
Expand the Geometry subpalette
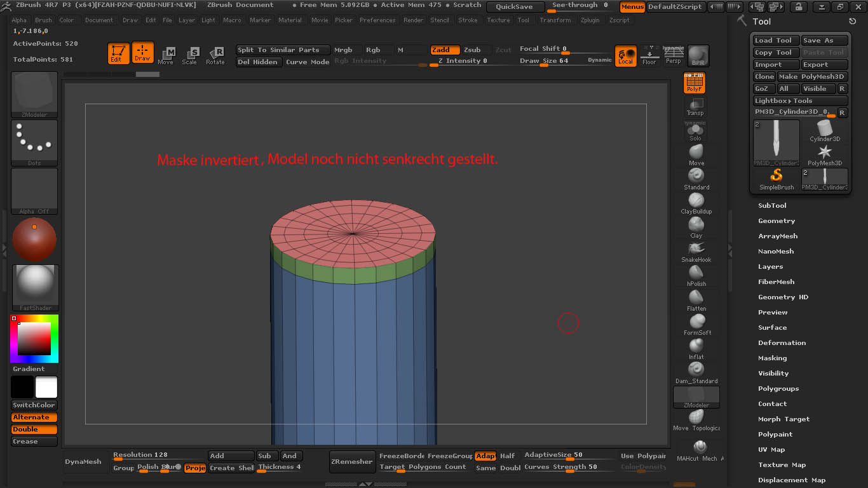pos(776,221)
